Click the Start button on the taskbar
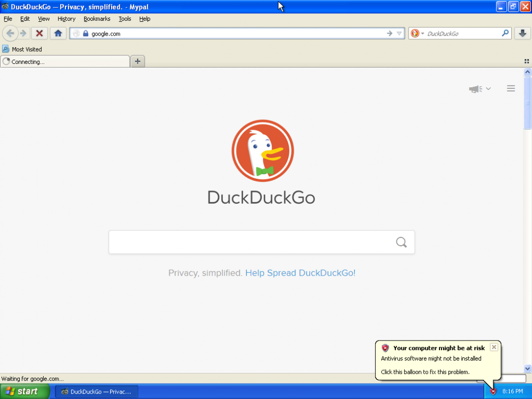Image resolution: width=532 pixels, height=399 pixels. coord(25,391)
